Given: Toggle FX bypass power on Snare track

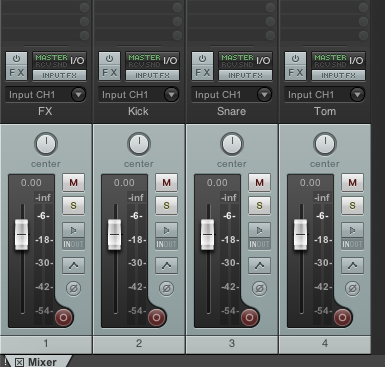Looking at the screenshot, I should [x=202, y=59].
